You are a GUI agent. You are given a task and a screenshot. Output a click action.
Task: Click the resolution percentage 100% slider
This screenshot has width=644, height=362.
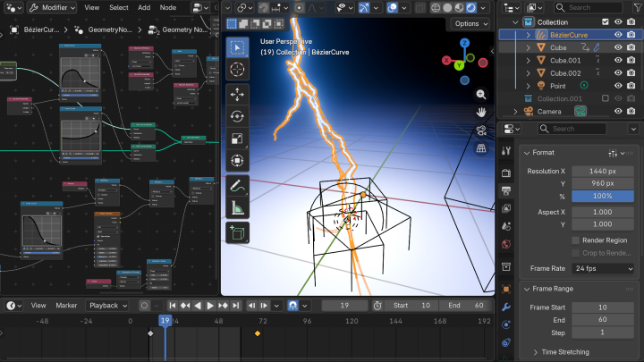point(604,196)
